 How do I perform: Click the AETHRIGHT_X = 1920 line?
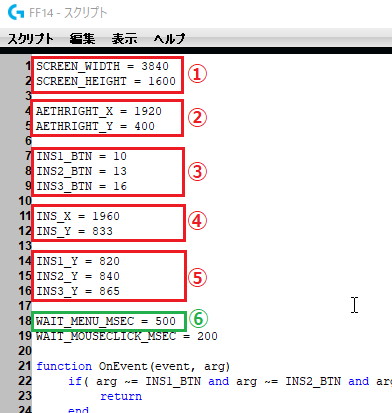coord(99,111)
